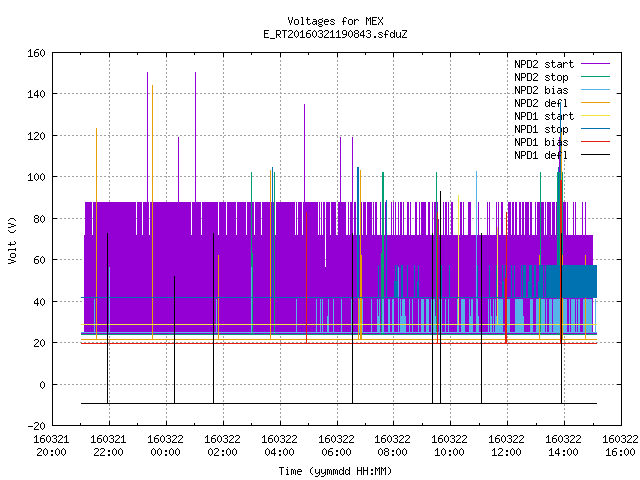The height and width of the screenshot is (480, 640).
Task: Click the solid dark blue block near 14:00
Action: (x=571, y=282)
